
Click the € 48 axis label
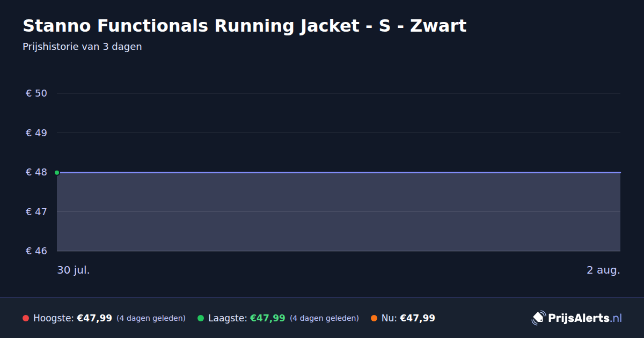click(36, 172)
